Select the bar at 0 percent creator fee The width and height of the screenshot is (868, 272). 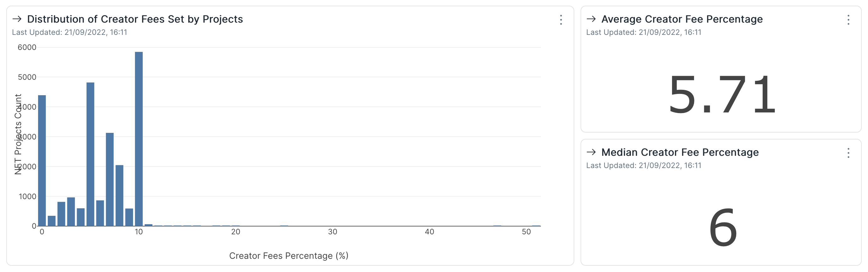tap(42, 160)
